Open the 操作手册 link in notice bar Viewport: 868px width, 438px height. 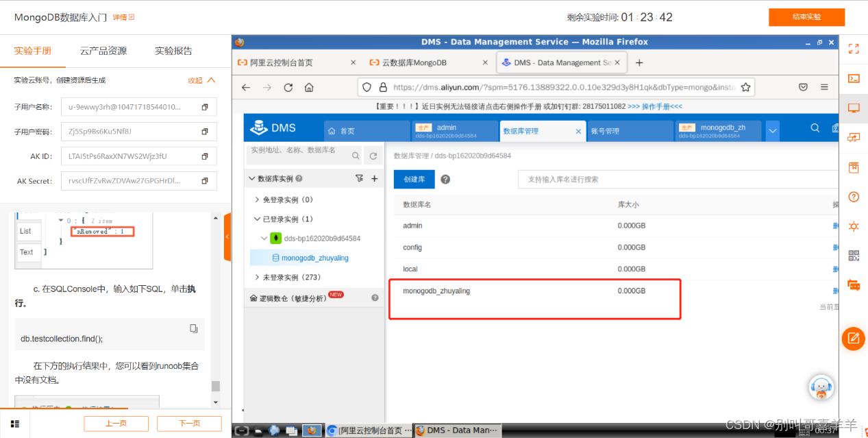click(x=654, y=106)
